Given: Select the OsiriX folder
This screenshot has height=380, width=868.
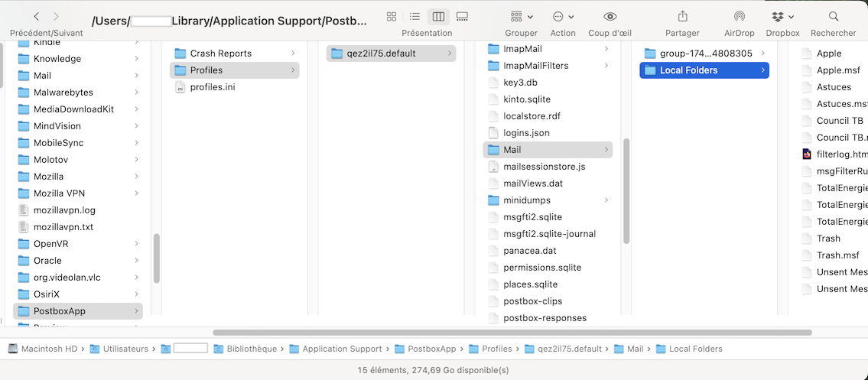Looking at the screenshot, I should click(77, 294).
